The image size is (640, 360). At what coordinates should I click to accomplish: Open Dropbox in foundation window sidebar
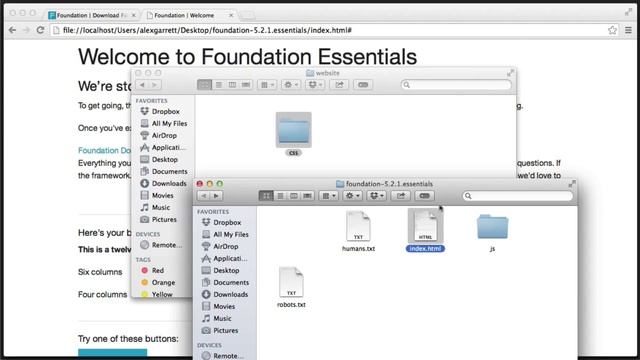coord(221,222)
